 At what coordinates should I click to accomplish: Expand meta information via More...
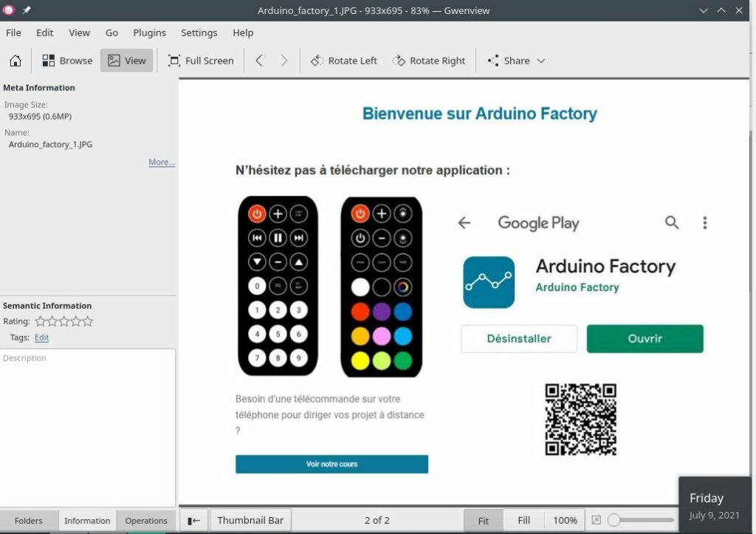click(x=162, y=162)
